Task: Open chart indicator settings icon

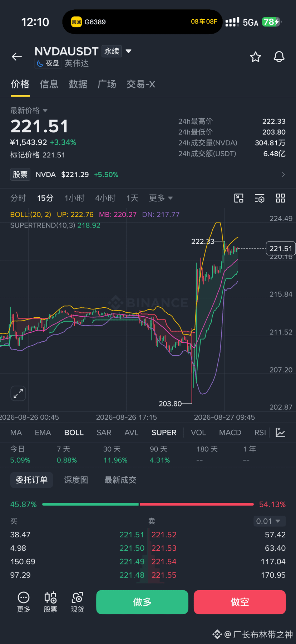Action: 260,198
